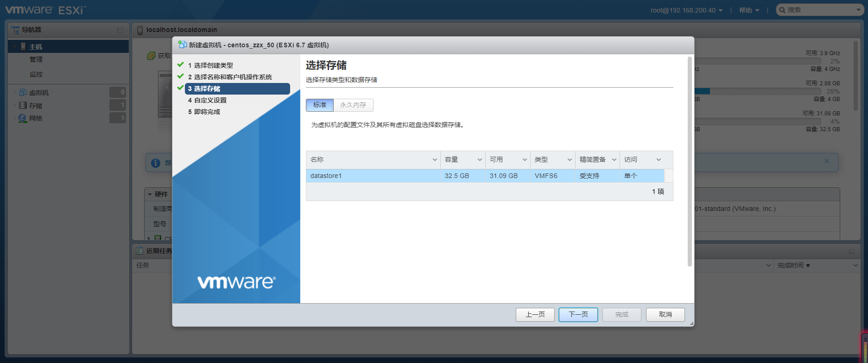Select the 标准 storage tab
Screen dimensions: 868x363
320,105
